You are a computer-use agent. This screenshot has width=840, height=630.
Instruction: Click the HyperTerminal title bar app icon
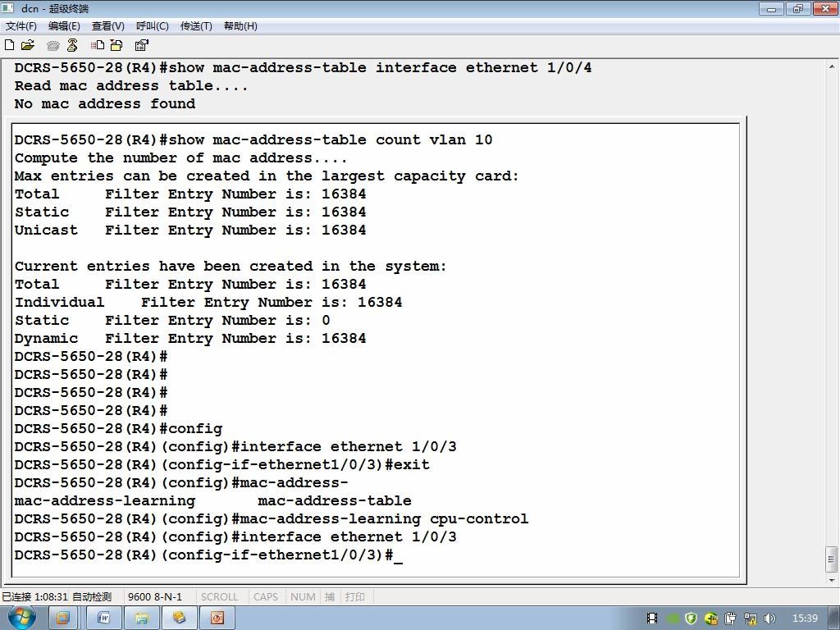pyautogui.click(x=7, y=8)
